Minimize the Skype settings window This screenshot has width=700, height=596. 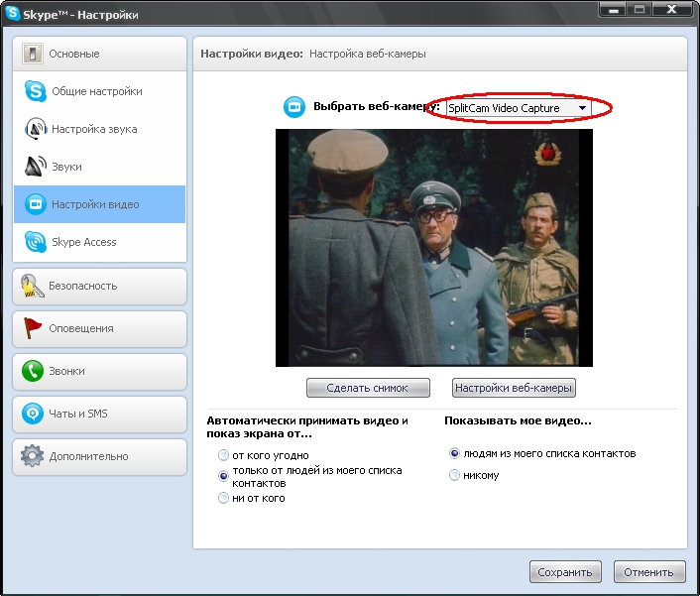613,10
